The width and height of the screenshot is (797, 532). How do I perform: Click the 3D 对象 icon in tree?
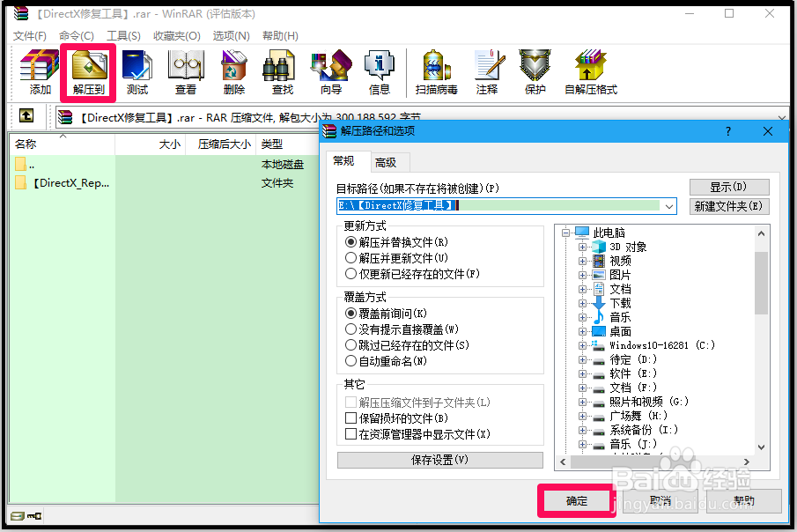(599, 247)
